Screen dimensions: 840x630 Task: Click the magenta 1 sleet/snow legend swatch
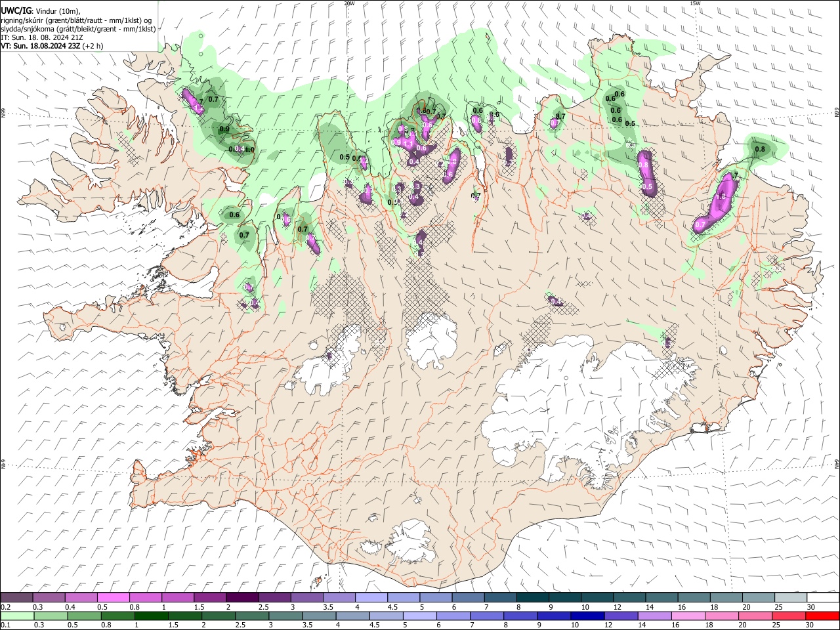[177, 597]
